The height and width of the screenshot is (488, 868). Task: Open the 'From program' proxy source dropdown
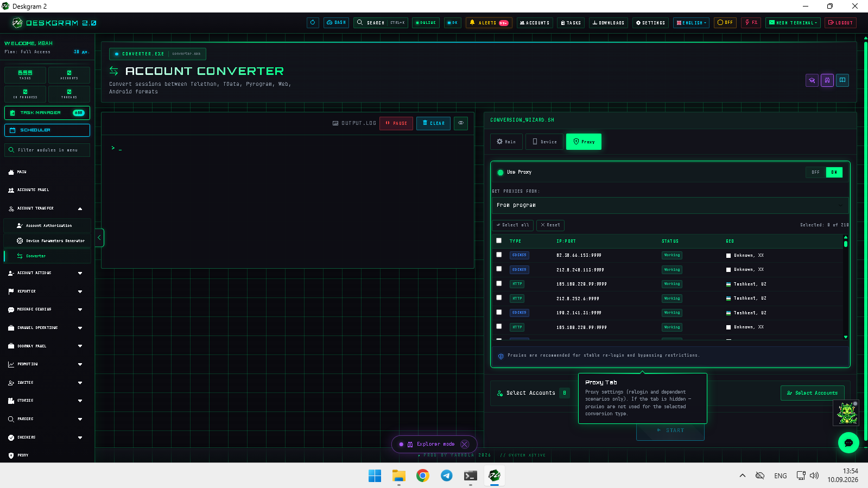(670, 205)
